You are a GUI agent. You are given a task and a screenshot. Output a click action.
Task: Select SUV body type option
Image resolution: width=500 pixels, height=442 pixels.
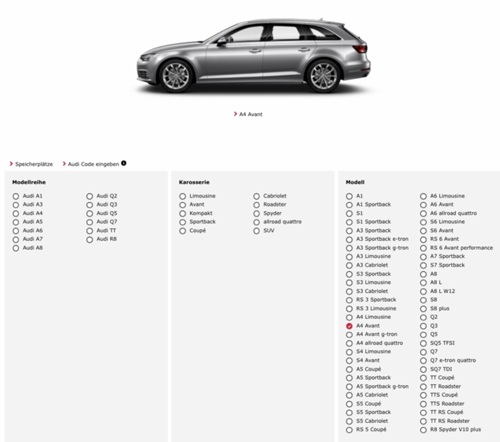256,231
